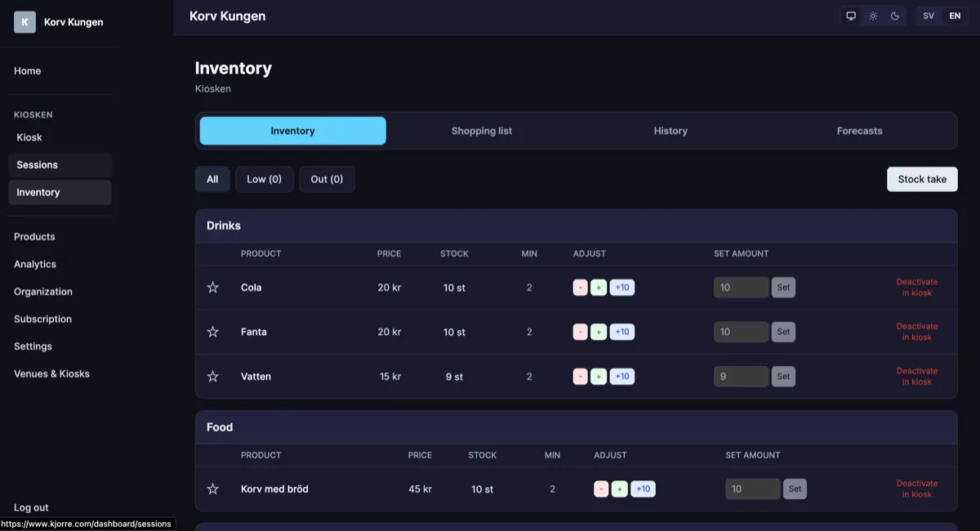Switch language to SV
Image resolution: width=980 pixels, height=531 pixels.
tap(929, 16)
